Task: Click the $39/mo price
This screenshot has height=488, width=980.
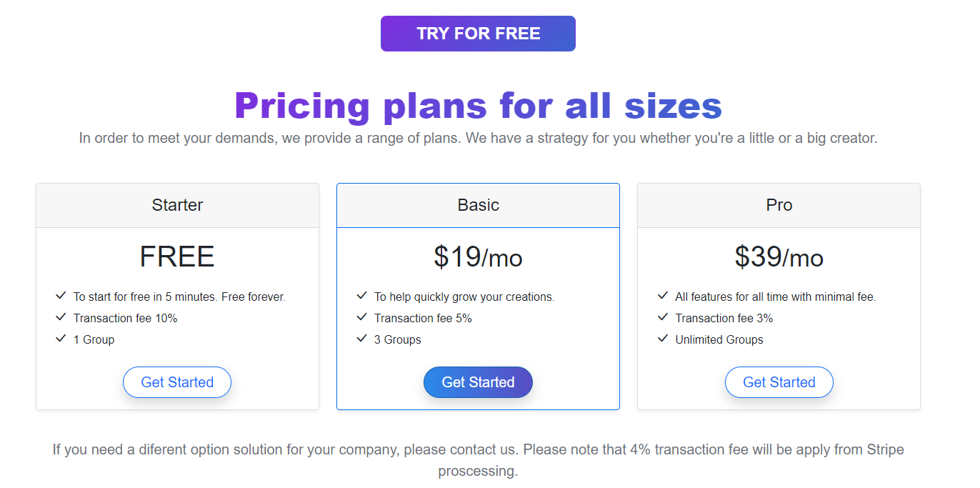Action: [x=779, y=257]
